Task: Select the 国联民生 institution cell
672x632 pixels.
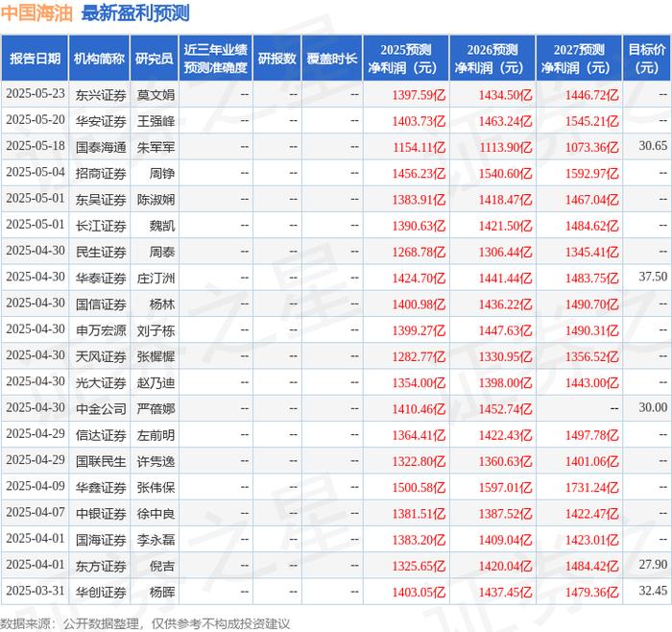Action: click(101, 461)
